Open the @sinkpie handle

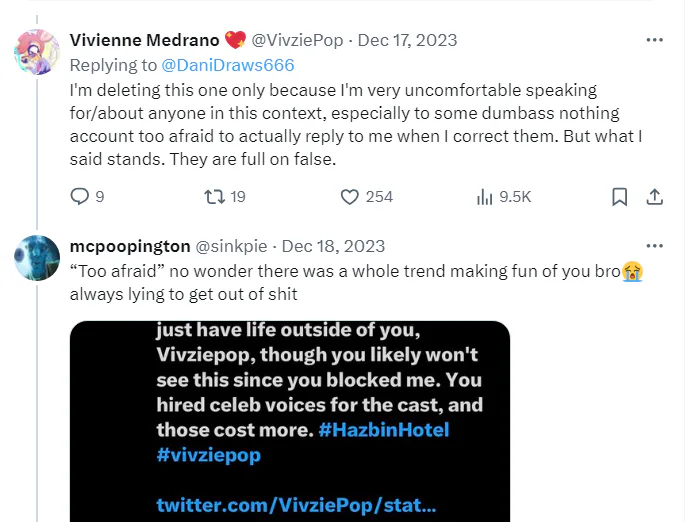(x=229, y=246)
